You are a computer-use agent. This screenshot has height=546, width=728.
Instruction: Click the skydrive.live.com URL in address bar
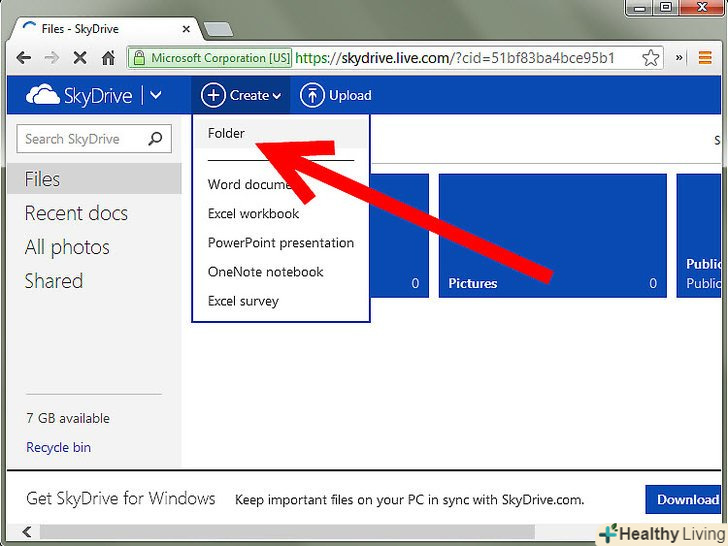pos(455,58)
